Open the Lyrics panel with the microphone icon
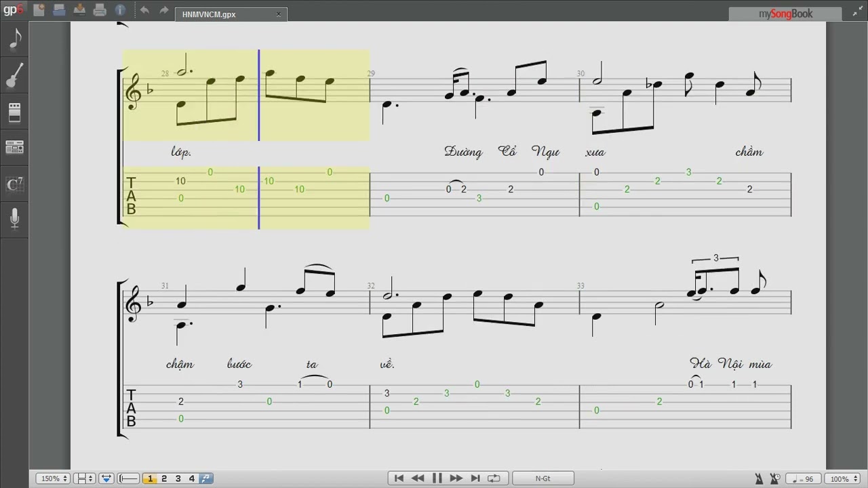The width and height of the screenshot is (868, 488). tap(14, 218)
